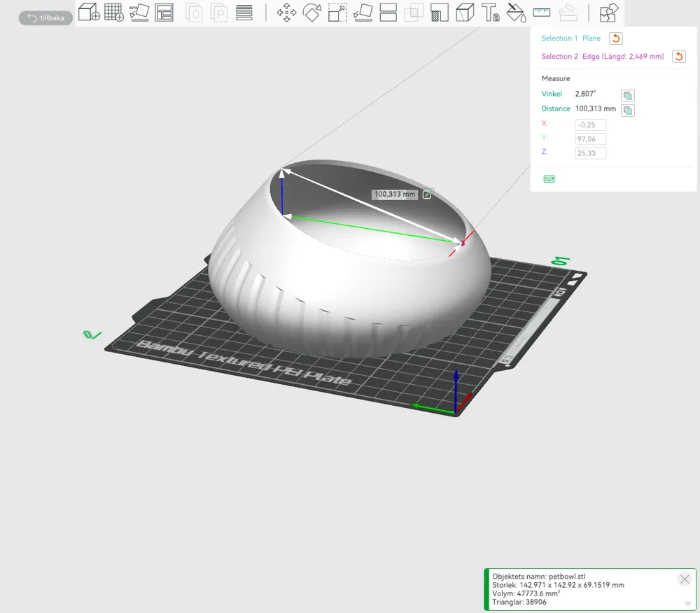Screen dimensions: 700x613
Task: Open the Cut tool
Action: (x=388, y=13)
